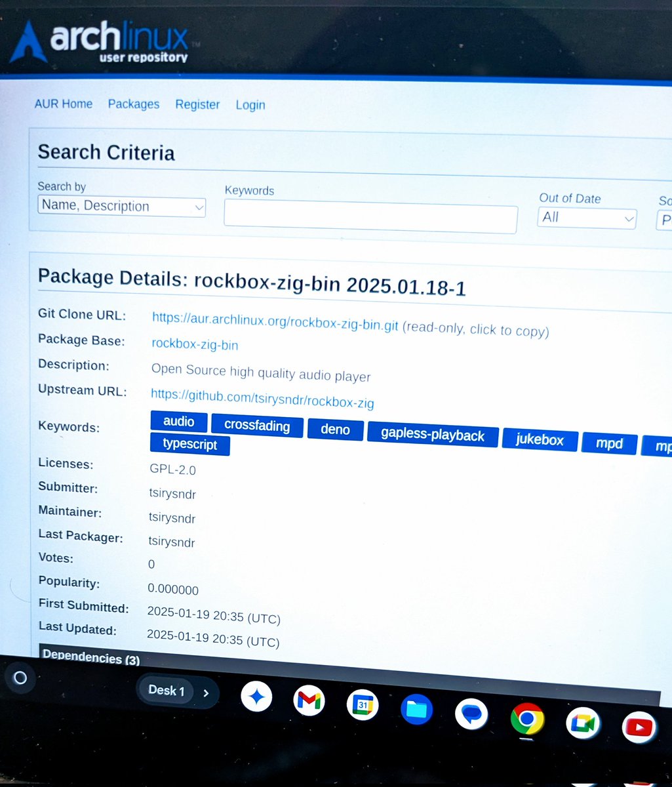Open Google Meet from the shelf

click(582, 723)
